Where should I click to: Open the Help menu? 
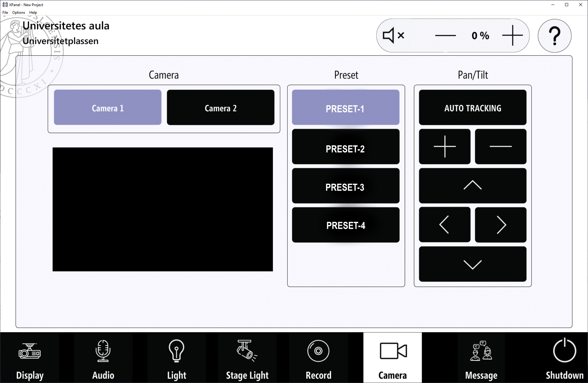tap(33, 13)
